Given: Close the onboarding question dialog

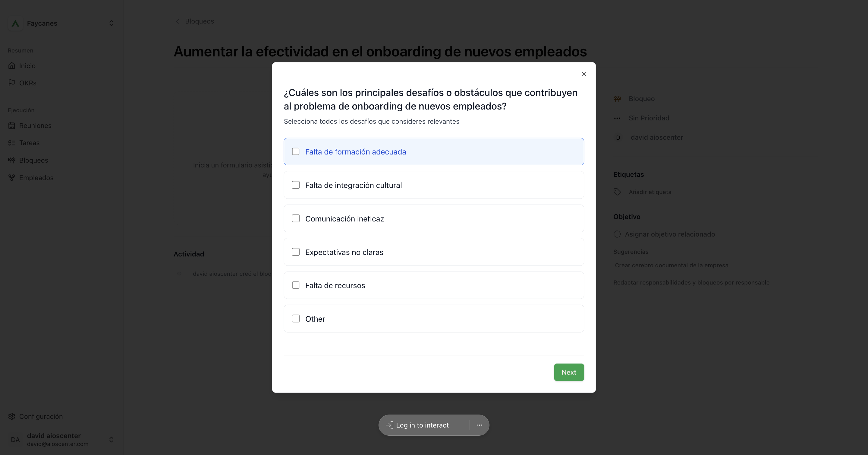Looking at the screenshot, I should [x=584, y=74].
